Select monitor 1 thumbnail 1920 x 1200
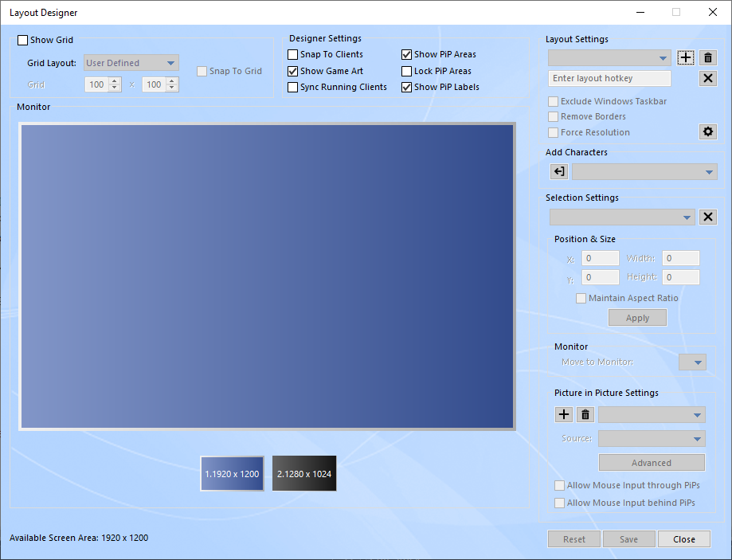The height and width of the screenshot is (560, 732). click(232, 474)
